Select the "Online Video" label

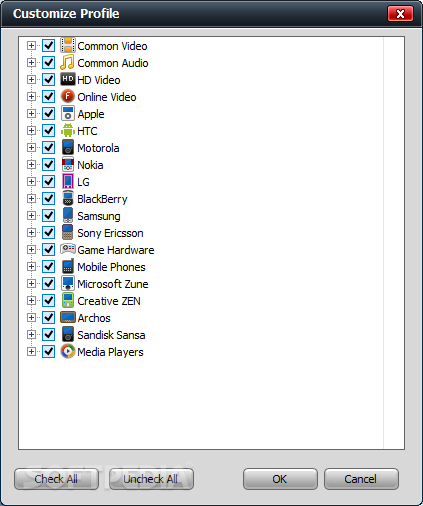(107, 97)
